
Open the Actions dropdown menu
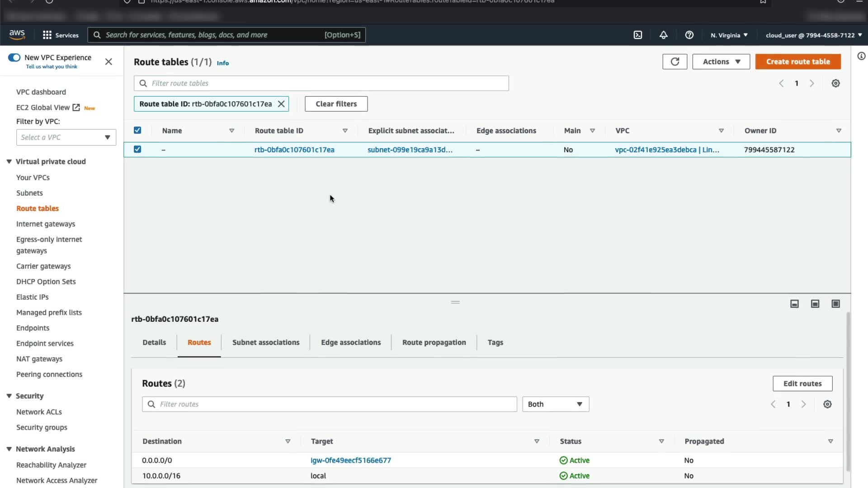[721, 61]
